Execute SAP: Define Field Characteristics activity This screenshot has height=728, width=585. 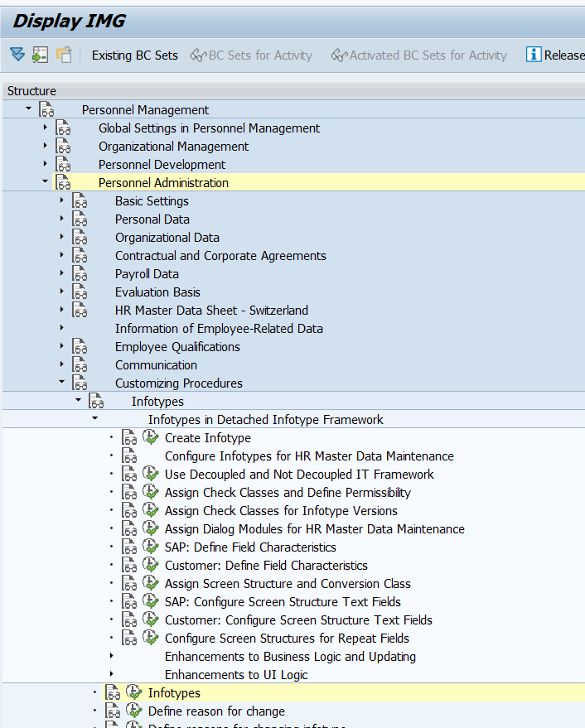tap(150, 547)
